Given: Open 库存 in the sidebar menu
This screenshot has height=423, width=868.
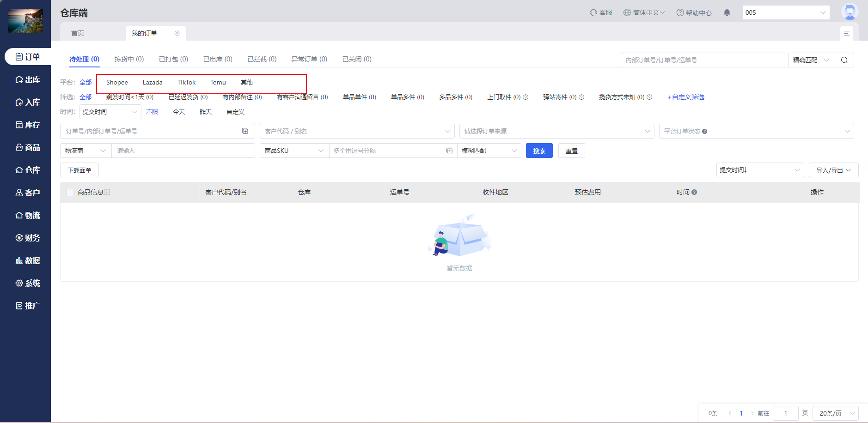Looking at the screenshot, I should point(28,125).
